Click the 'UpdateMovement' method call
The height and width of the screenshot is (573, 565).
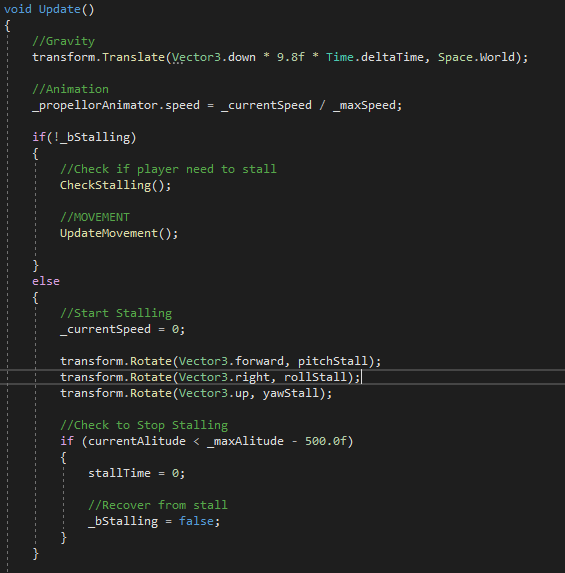(x=109, y=233)
